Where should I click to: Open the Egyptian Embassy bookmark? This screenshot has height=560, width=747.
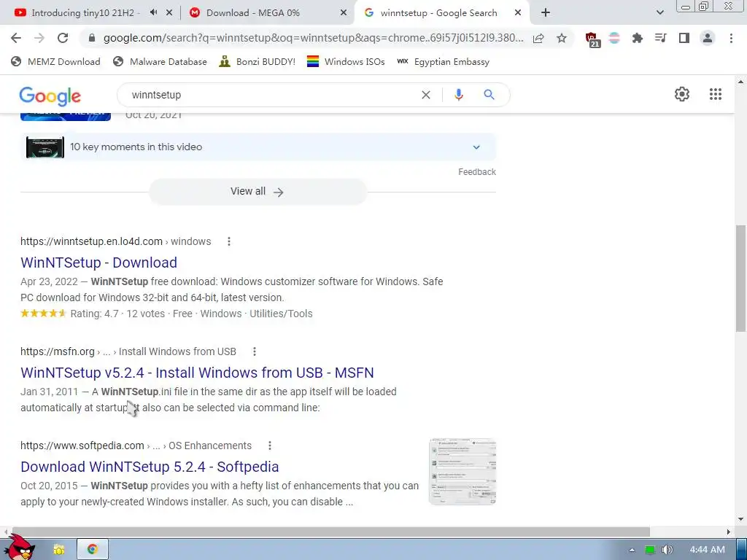pos(443,61)
